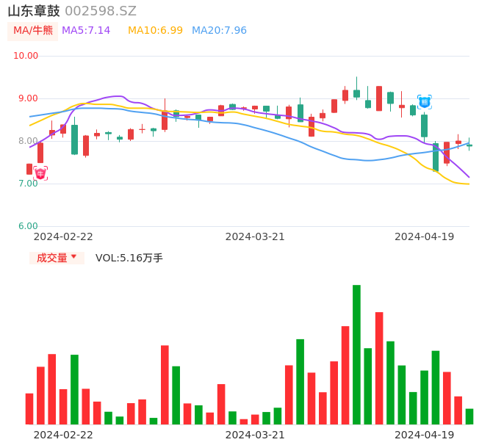This screenshot has height=445, width=504.
Task: Click the 7.00 price axis label
Action: [x=28, y=184]
